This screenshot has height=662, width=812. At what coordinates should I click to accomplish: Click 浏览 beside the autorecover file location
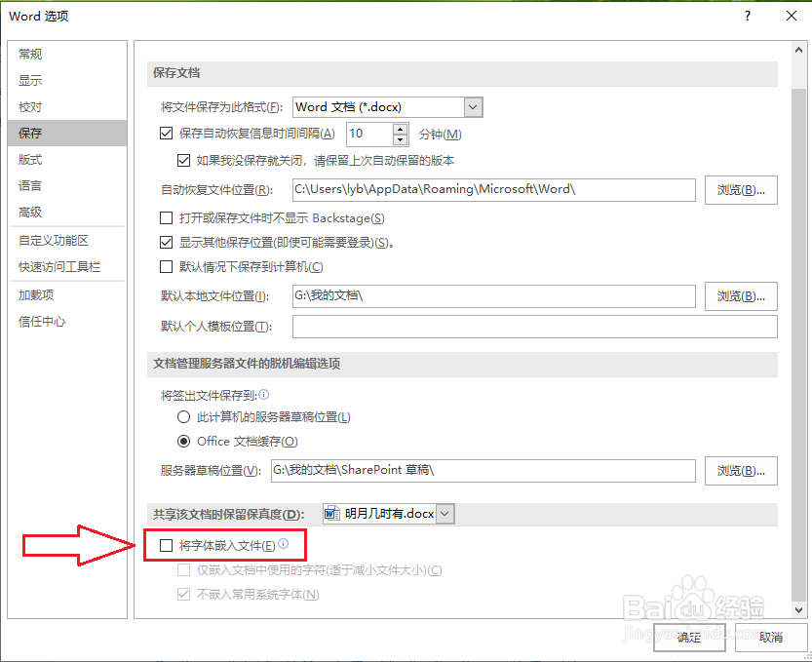(x=741, y=190)
